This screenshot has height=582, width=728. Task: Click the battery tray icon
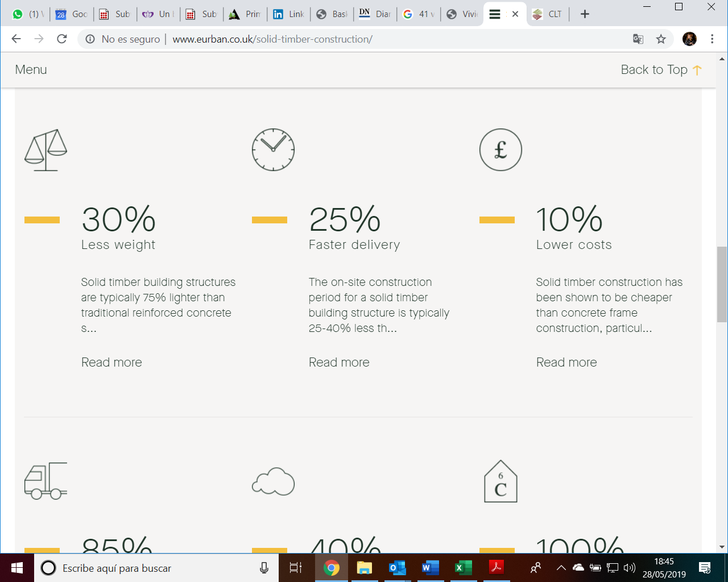tap(595, 568)
